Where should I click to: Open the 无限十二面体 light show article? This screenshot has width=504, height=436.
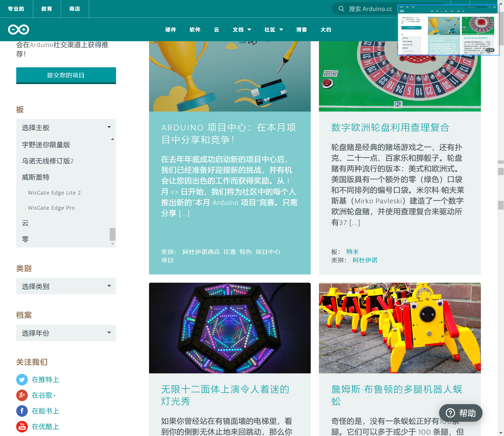point(225,395)
